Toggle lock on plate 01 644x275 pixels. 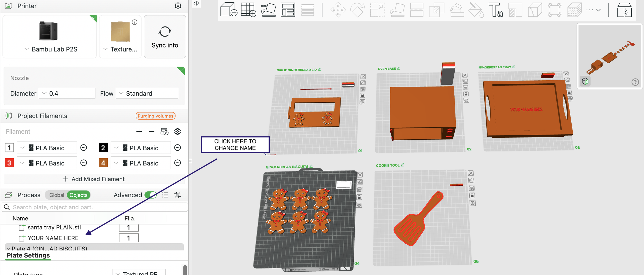[x=362, y=96]
